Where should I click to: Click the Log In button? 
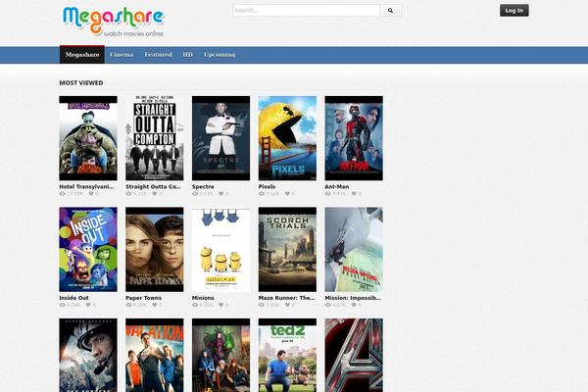coord(514,11)
